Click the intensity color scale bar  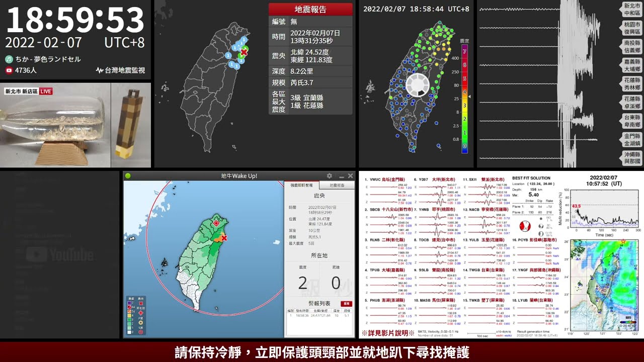point(464,98)
